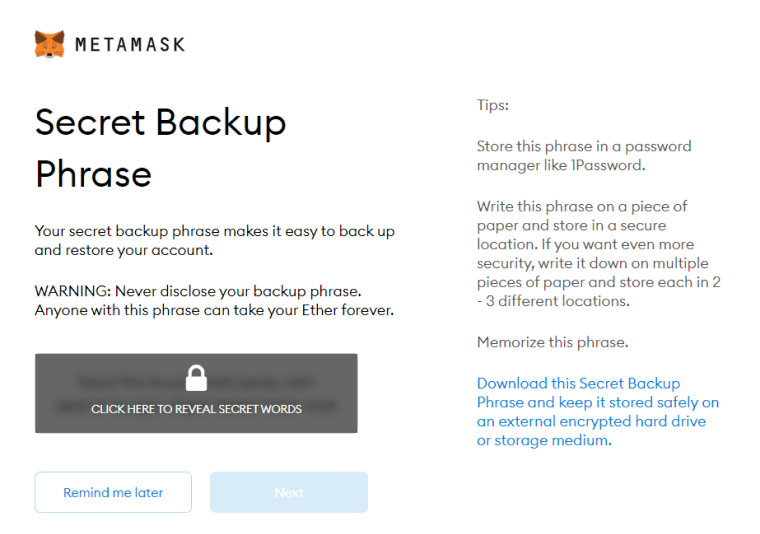The height and width of the screenshot is (534, 760).
Task: Click the METAMASK wordmark text
Action: (130, 45)
